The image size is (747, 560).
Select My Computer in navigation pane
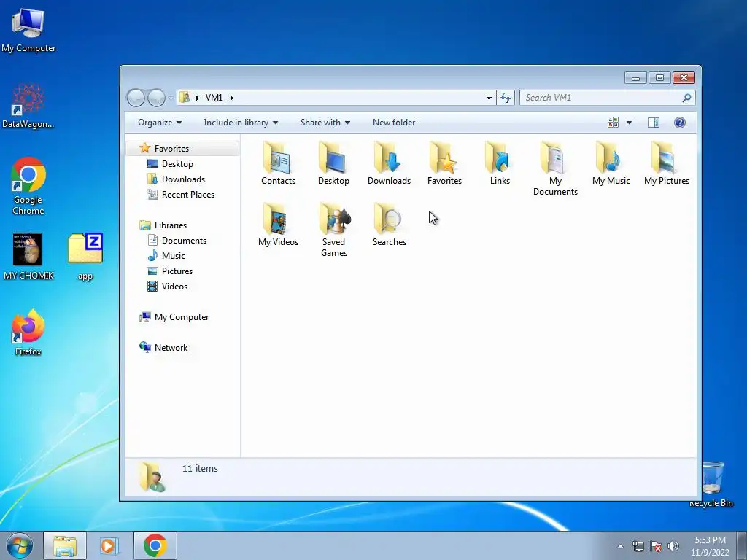(x=181, y=317)
